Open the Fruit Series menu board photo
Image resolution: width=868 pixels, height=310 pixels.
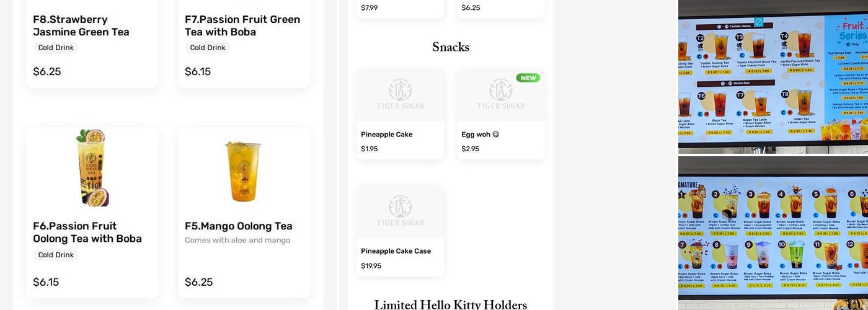pos(773,77)
